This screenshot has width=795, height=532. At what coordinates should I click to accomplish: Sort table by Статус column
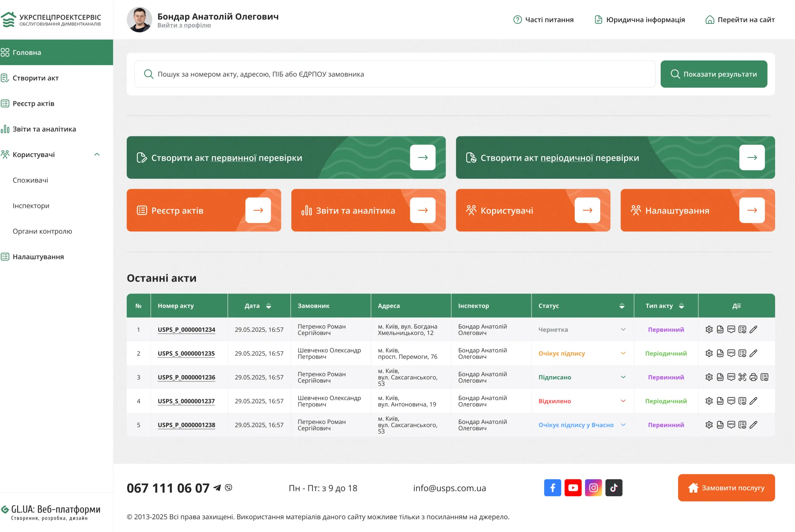click(622, 306)
